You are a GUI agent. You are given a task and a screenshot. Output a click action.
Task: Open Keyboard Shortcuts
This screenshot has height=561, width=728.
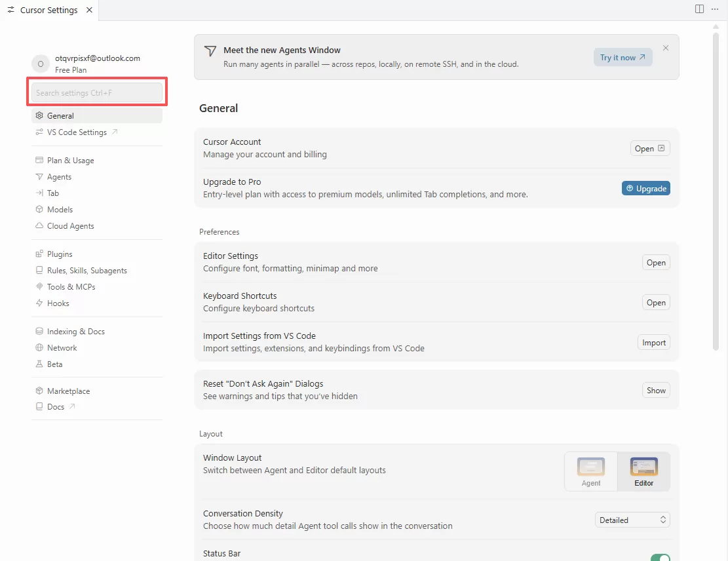coord(656,302)
